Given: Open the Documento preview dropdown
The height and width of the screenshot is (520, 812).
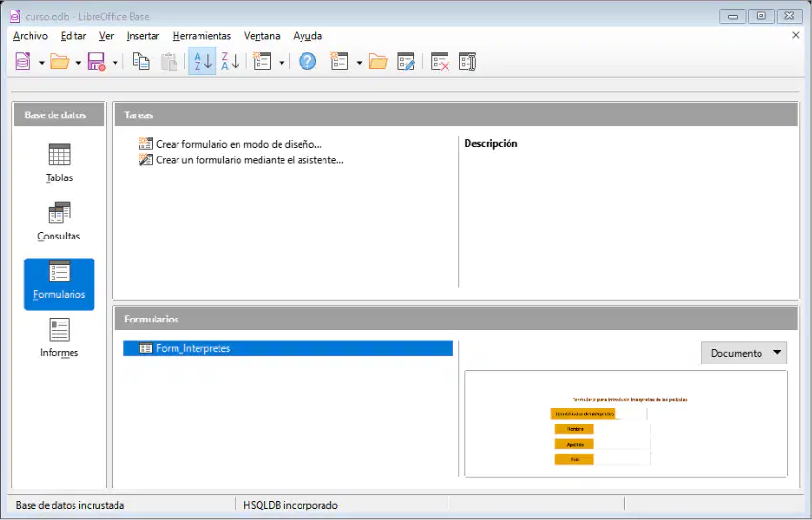Looking at the screenshot, I should click(x=744, y=353).
